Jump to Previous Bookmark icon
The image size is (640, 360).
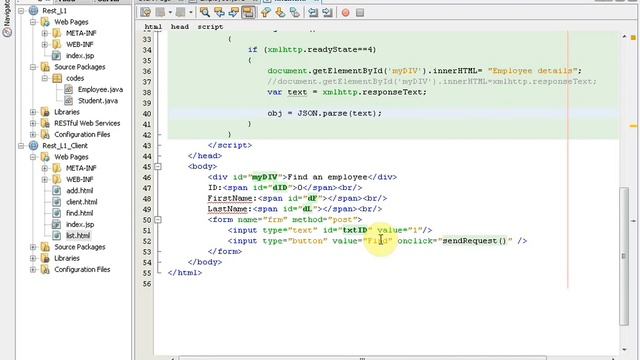pyautogui.click(x=266, y=13)
